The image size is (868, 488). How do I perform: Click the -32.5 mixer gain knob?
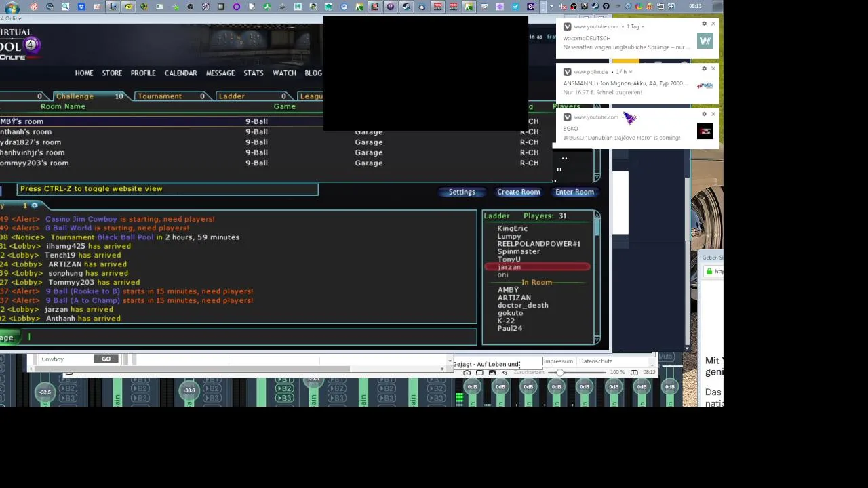click(x=45, y=392)
